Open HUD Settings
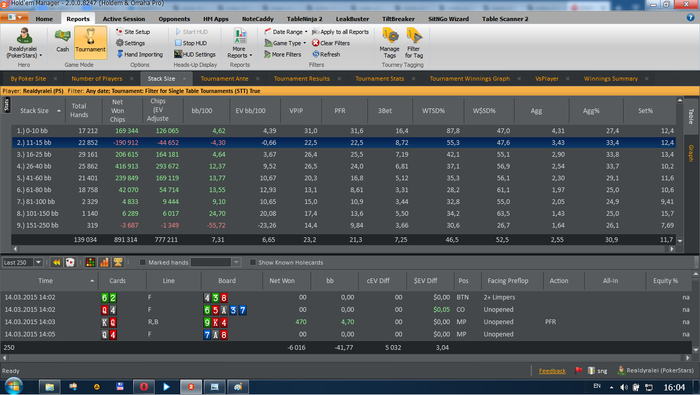The height and width of the screenshot is (395, 700). (x=195, y=54)
